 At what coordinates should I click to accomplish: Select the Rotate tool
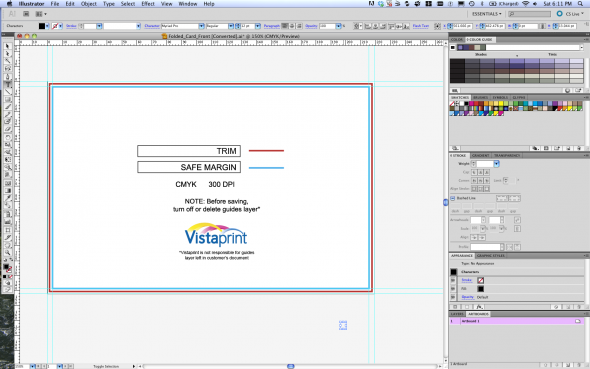coord(8,137)
